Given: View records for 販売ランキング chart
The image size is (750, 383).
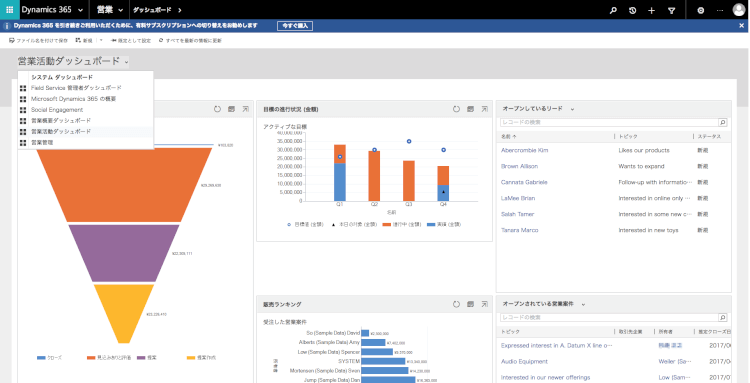Looking at the screenshot, I should (471, 304).
